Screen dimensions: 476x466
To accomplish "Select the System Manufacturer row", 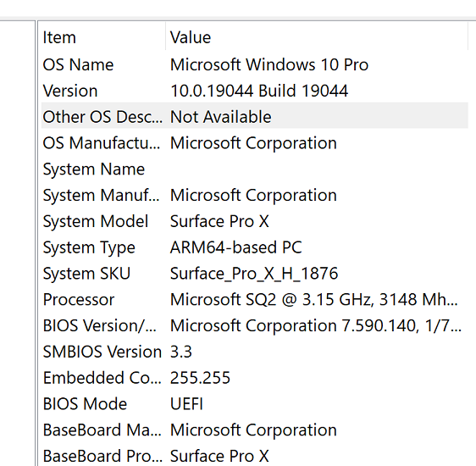I will coord(254,195).
